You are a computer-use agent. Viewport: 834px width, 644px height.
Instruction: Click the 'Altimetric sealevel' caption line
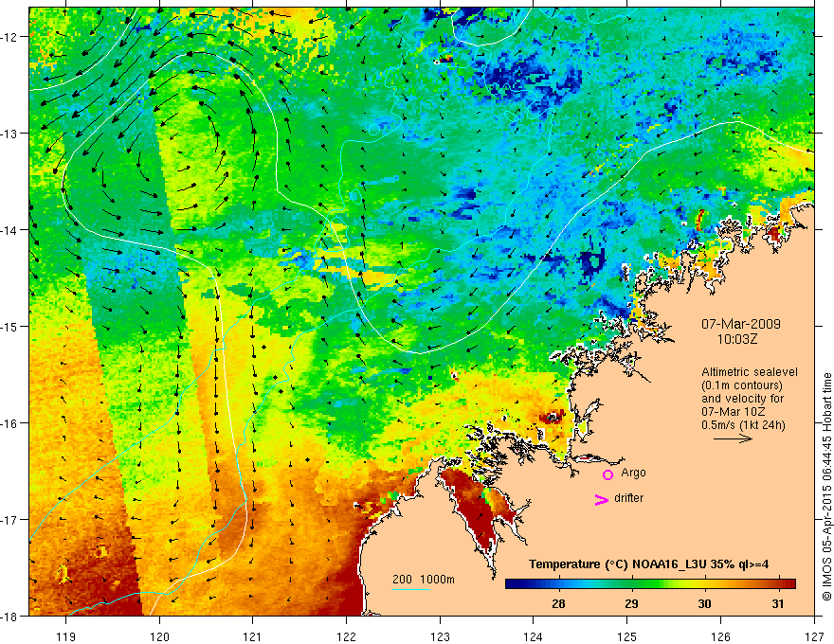pos(750,372)
